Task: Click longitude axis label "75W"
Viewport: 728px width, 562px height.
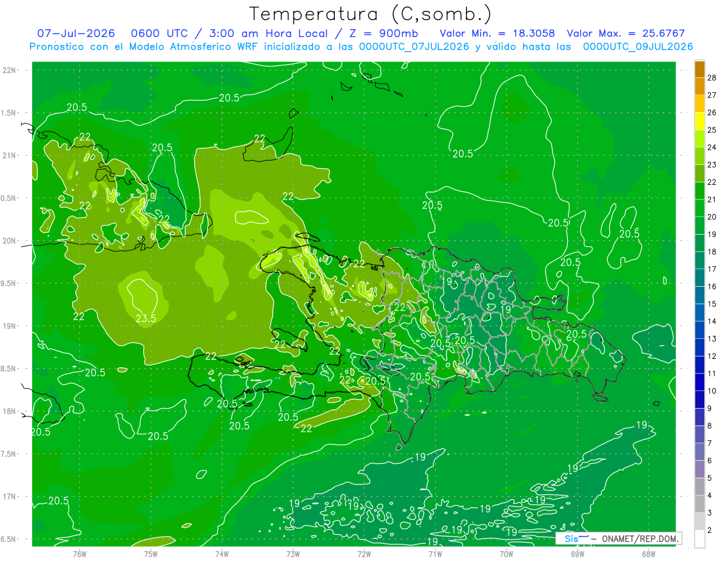Action: [x=150, y=554]
